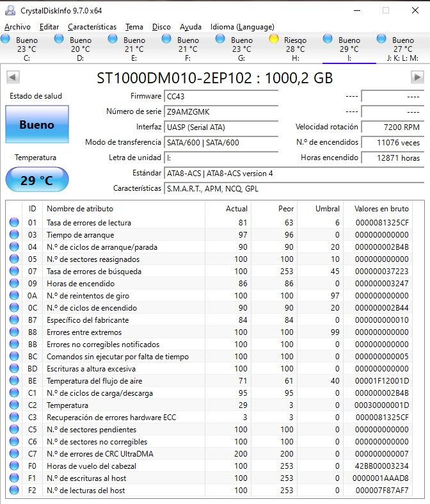Go to next disk with right arrow
The height and width of the screenshot is (504, 430).
[x=417, y=77]
